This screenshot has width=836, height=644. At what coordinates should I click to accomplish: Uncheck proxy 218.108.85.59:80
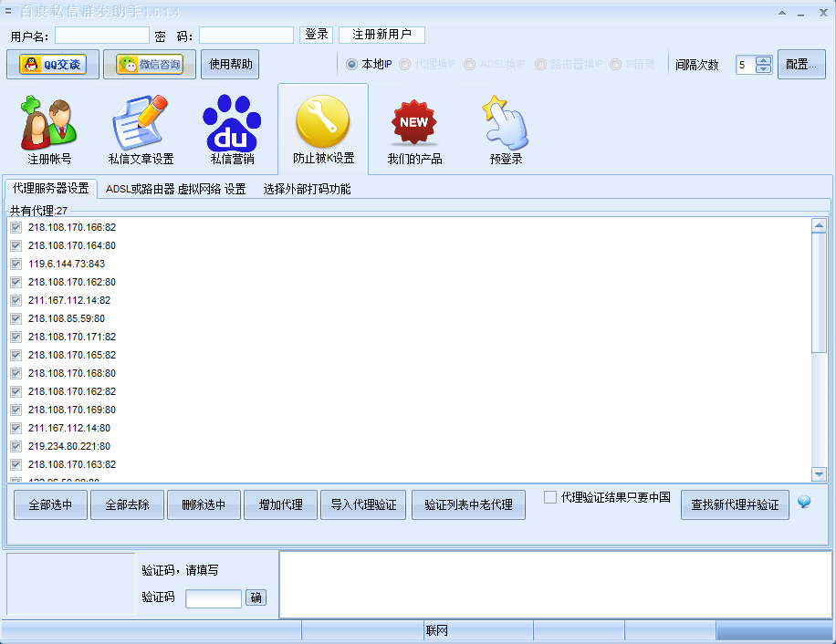(x=16, y=318)
